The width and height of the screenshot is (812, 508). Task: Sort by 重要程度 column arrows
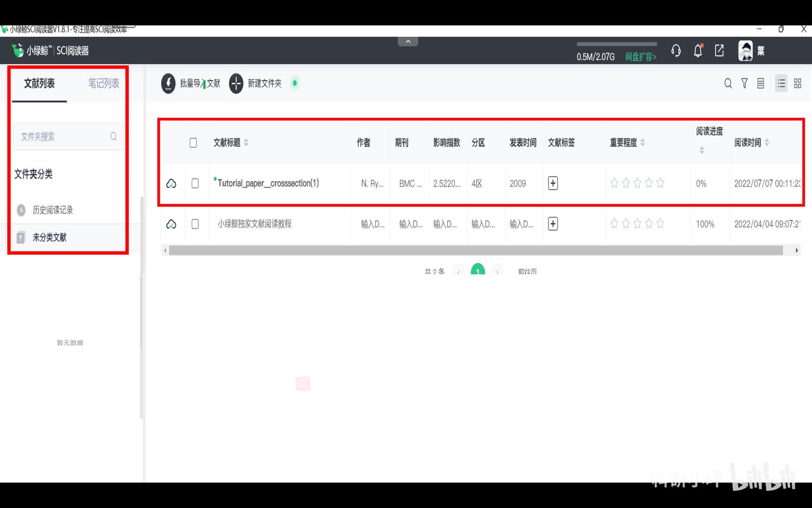[642, 143]
